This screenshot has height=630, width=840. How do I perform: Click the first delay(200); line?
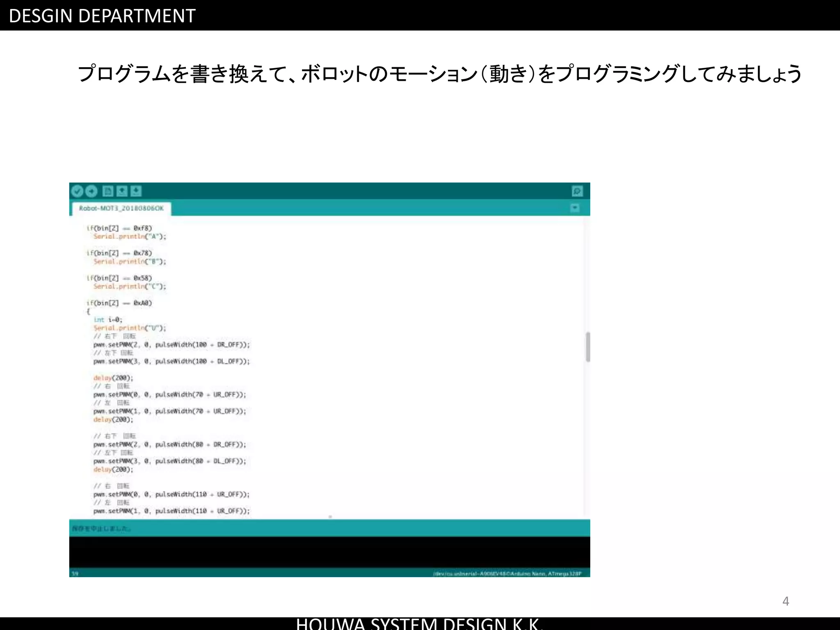113,378
